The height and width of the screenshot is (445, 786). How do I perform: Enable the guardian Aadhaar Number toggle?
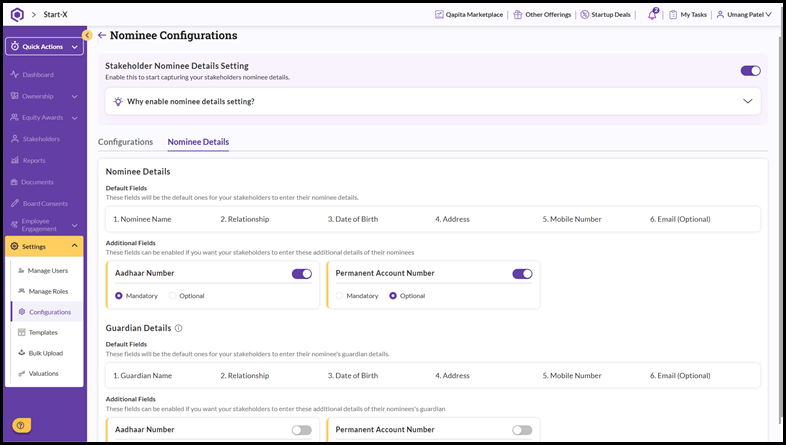coord(302,430)
